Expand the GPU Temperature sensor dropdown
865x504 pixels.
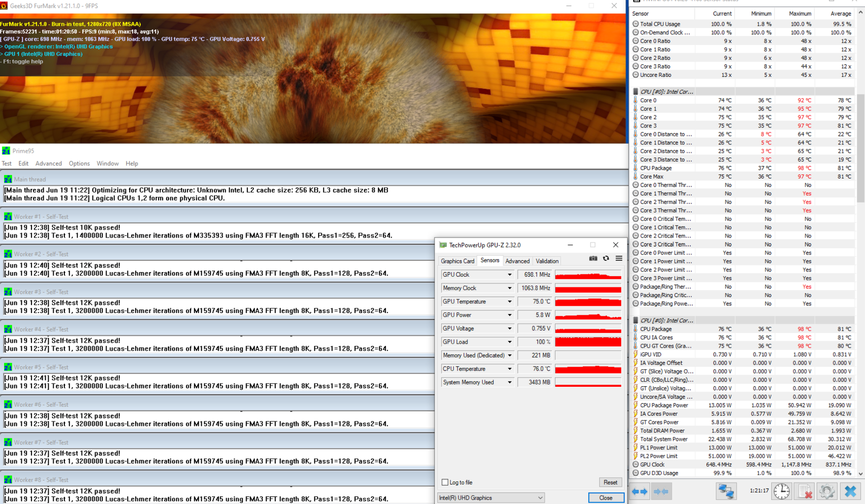(510, 302)
